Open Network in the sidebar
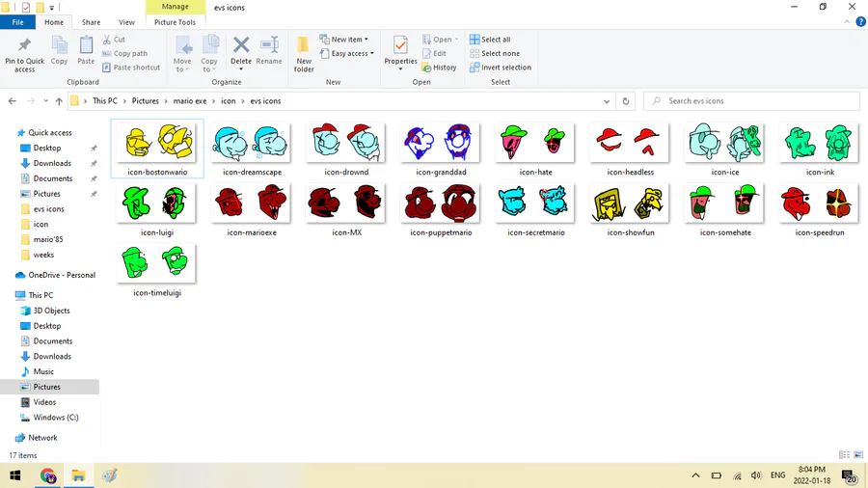868x488 pixels. click(42, 438)
